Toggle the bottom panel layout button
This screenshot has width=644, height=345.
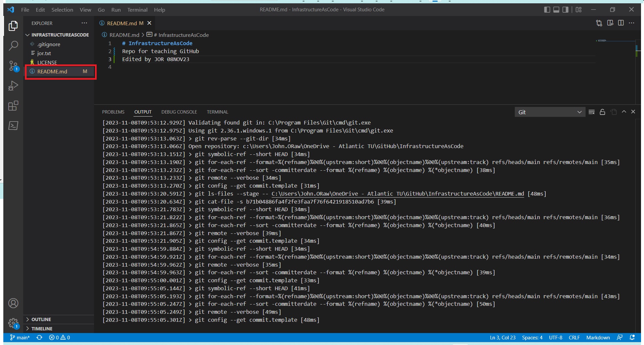[x=556, y=10]
